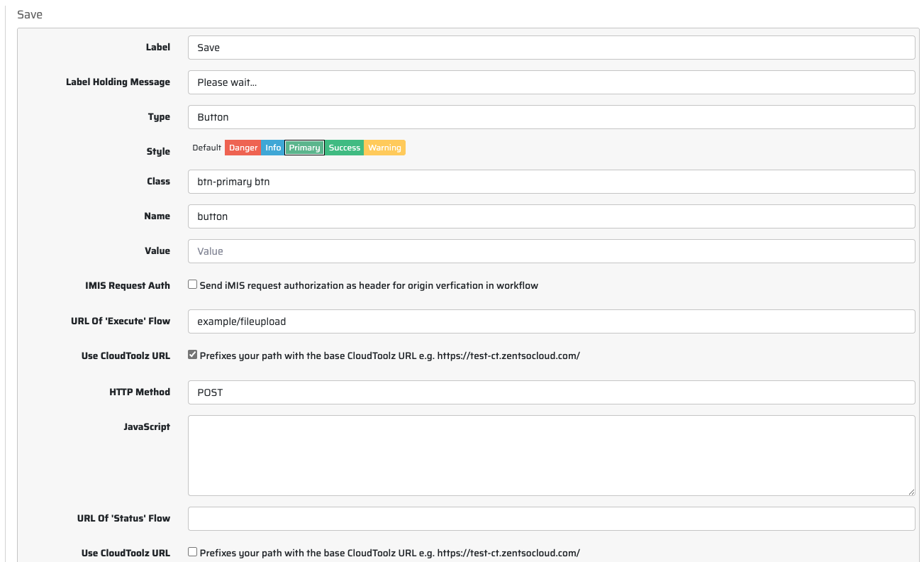924x562 pixels.
Task: Focus the URL Of 'Status' Flow field
Action: (551, 519)
